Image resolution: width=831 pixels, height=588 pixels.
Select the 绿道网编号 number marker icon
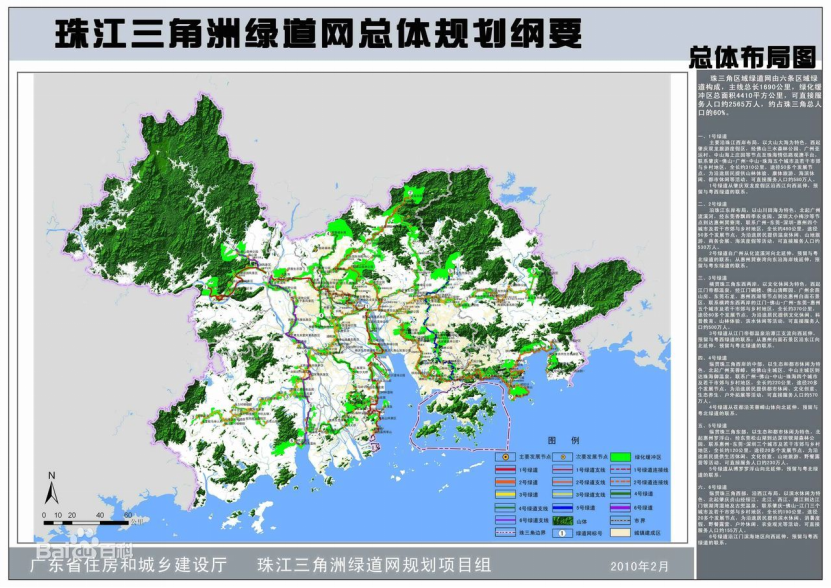click(562, 532)
